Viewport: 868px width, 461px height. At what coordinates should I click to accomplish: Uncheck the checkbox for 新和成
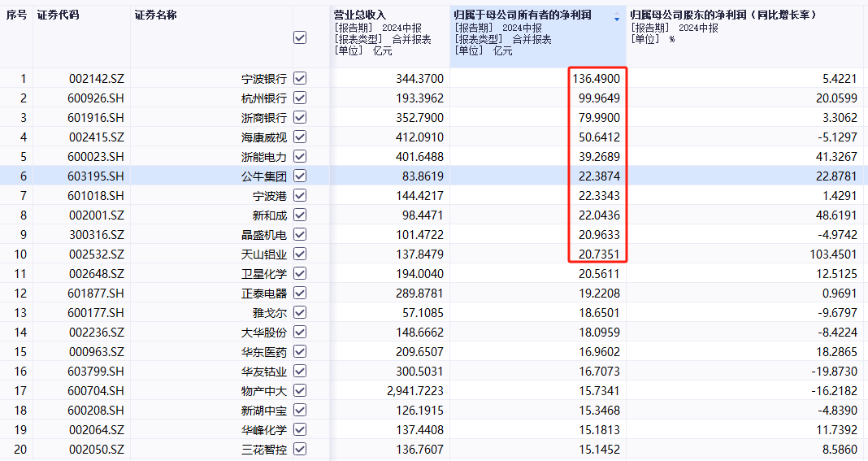pyautogui.click(x=299, y=215)
